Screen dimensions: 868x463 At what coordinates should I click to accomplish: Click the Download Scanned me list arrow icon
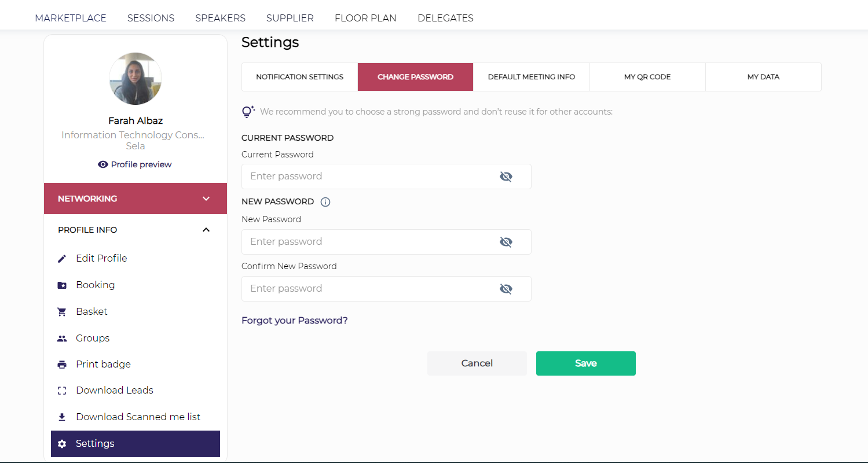tap(62, 417)
